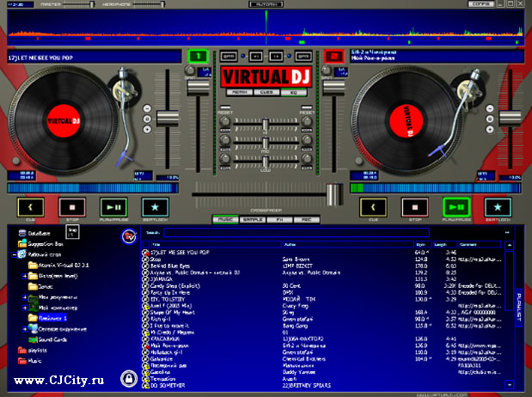The width and height of the screenshot is (532, 397).
Task: Click the right headphone cue button
Action: coord(276,57)
